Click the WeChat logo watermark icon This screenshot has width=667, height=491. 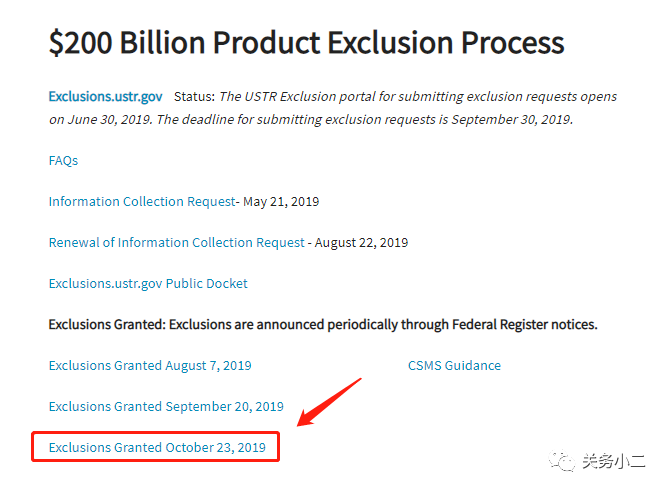tap(568, 460)
